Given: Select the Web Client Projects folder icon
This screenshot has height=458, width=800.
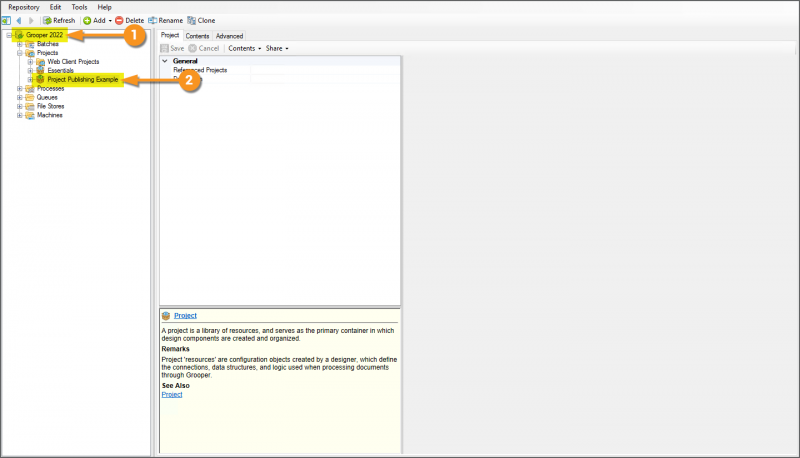Looking at the screenshot, I should tap(40, 62).
